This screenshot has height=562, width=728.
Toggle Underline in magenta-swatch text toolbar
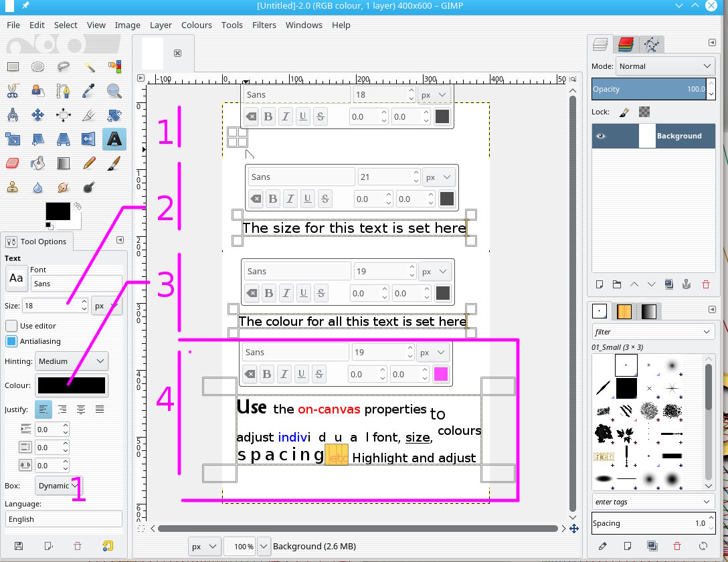click(301, 374)
